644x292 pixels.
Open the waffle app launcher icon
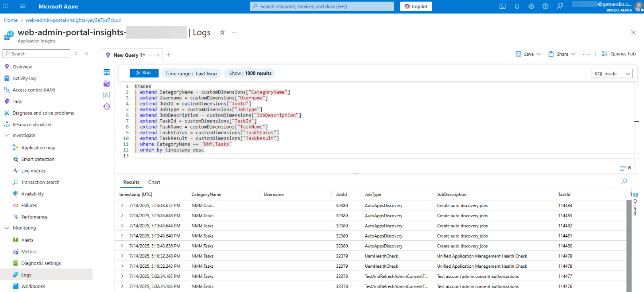coord(6,6)
